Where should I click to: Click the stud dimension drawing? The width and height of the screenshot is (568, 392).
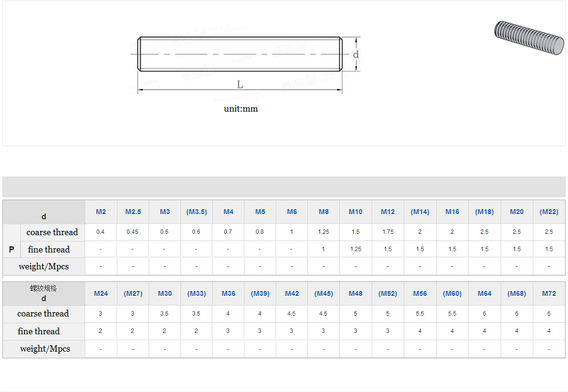pos(245,64)
